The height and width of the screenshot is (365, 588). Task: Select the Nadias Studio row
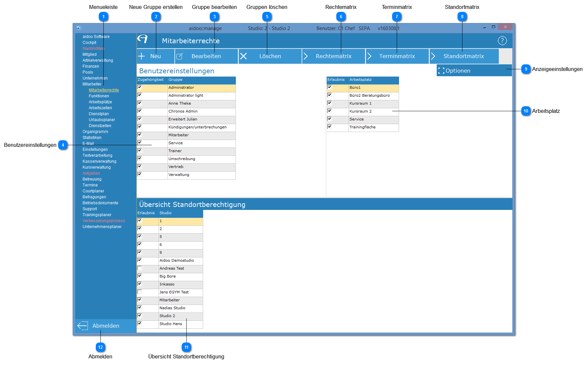(170, 308)
